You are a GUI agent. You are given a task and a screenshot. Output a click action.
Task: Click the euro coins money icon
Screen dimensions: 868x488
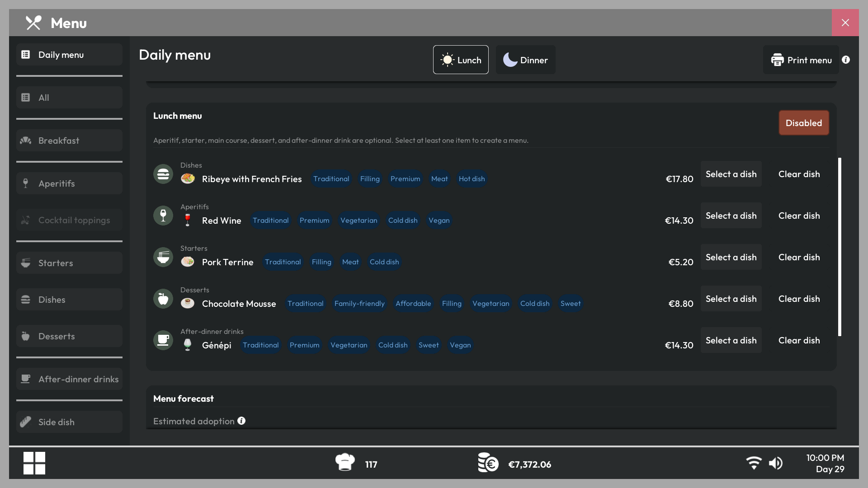tap(488, 462)
